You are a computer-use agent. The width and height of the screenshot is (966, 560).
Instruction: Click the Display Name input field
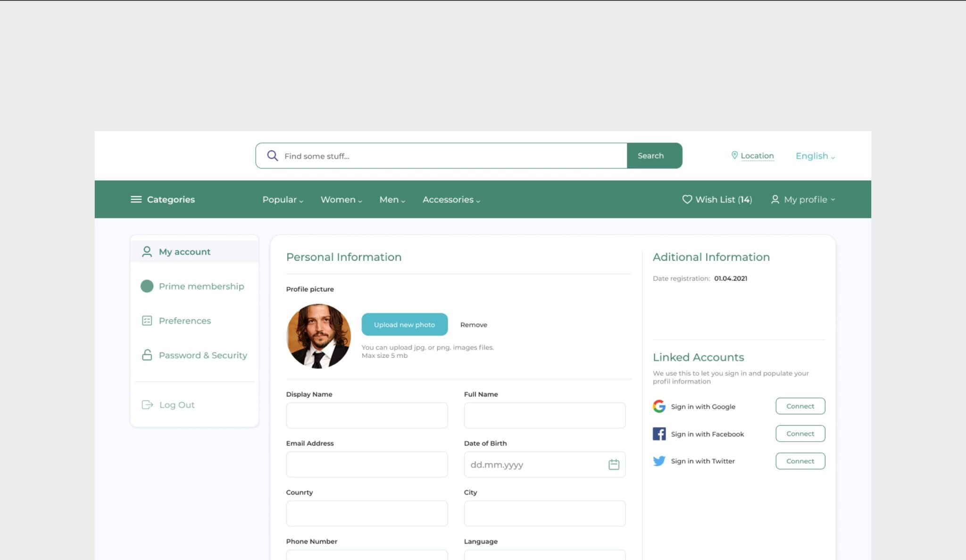point(366,415)
